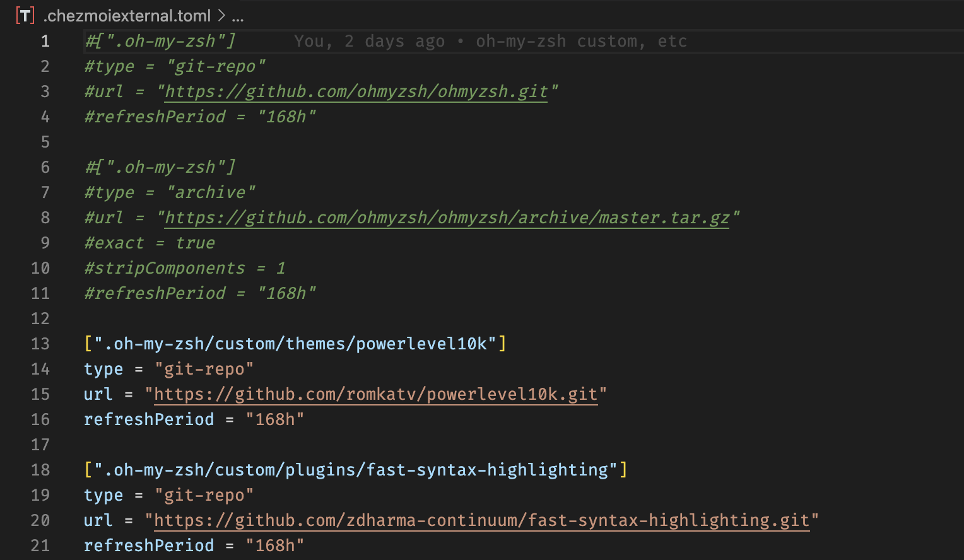Click 'refreshPeriod = "168h"' on line 21
Viewport: 964px width, 560px height.
click(x=194, y=545)
